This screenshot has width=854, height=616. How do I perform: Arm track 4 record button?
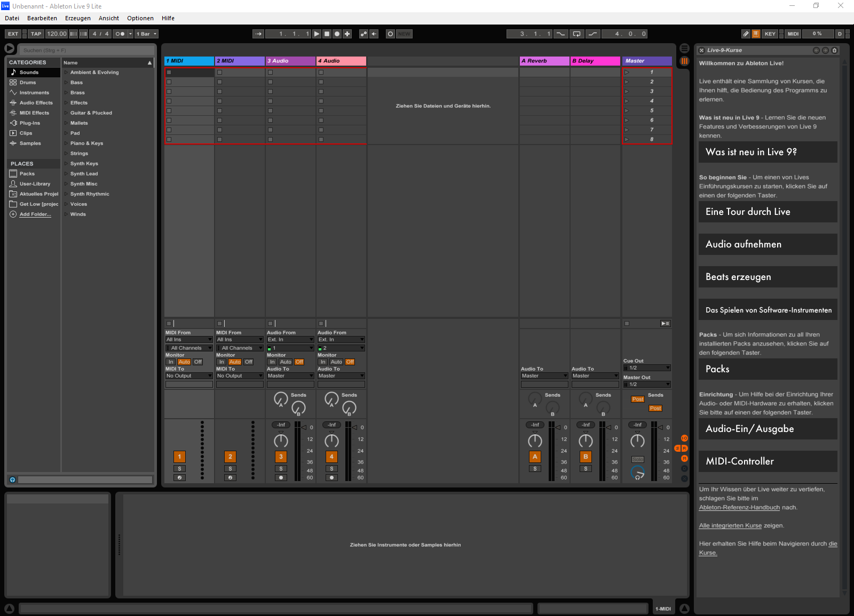pyautogui.click(x=331, y=478)
